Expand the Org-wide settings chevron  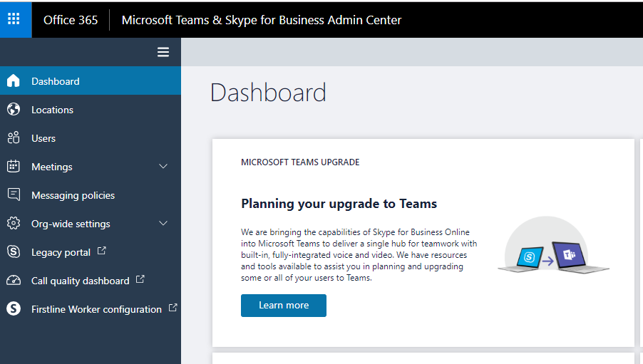click(163, 224)
